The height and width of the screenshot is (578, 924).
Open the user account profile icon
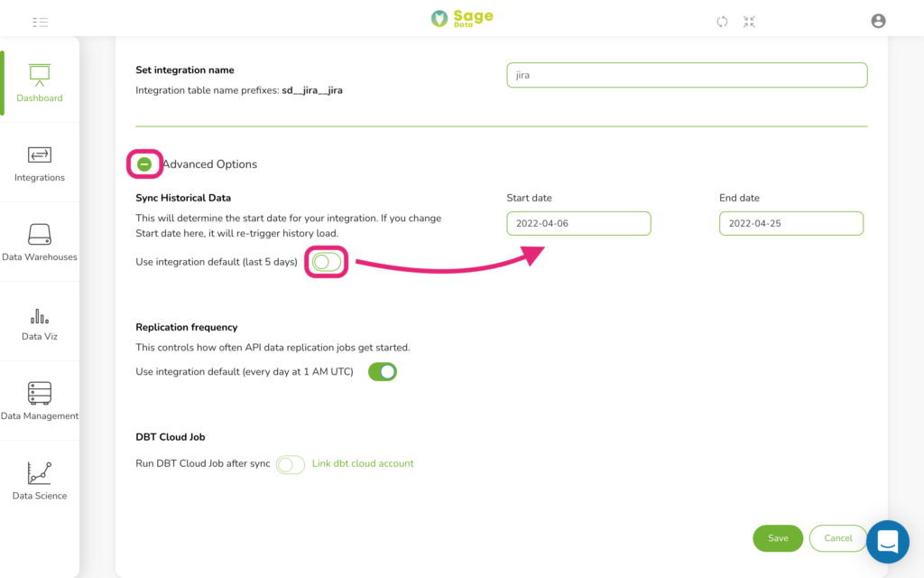pos(878,21)
